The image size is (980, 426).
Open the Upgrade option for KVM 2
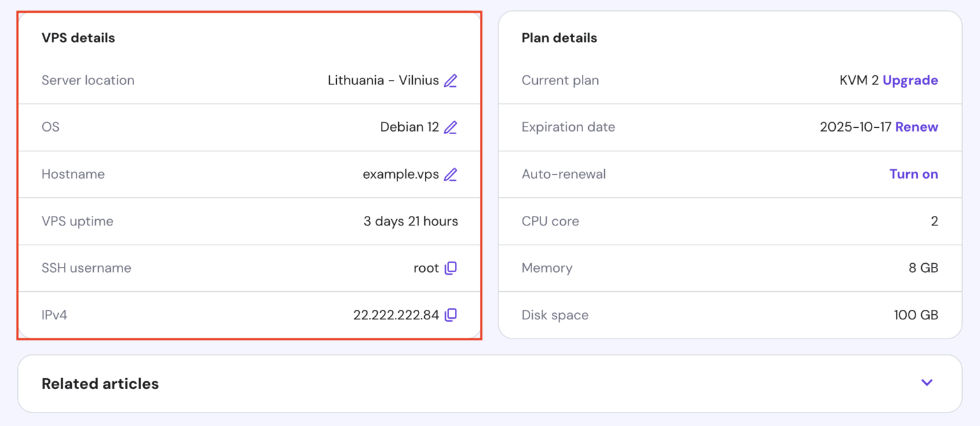pos(910,80)
